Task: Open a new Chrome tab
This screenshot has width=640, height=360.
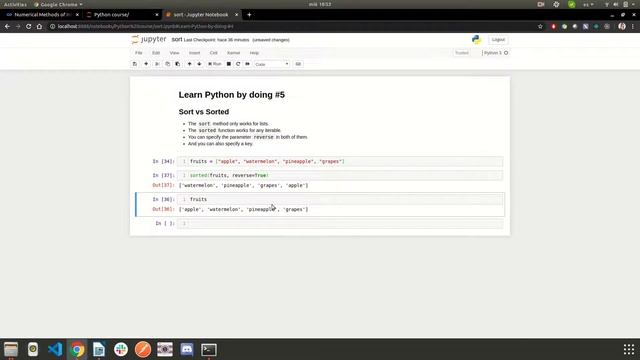Action: [249, 15]
